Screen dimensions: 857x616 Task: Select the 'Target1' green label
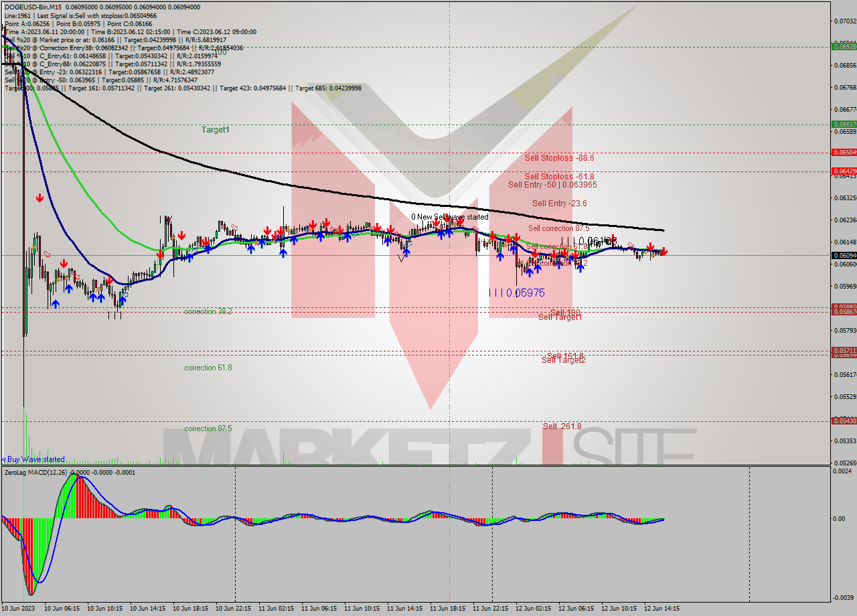tap(216, 130)
